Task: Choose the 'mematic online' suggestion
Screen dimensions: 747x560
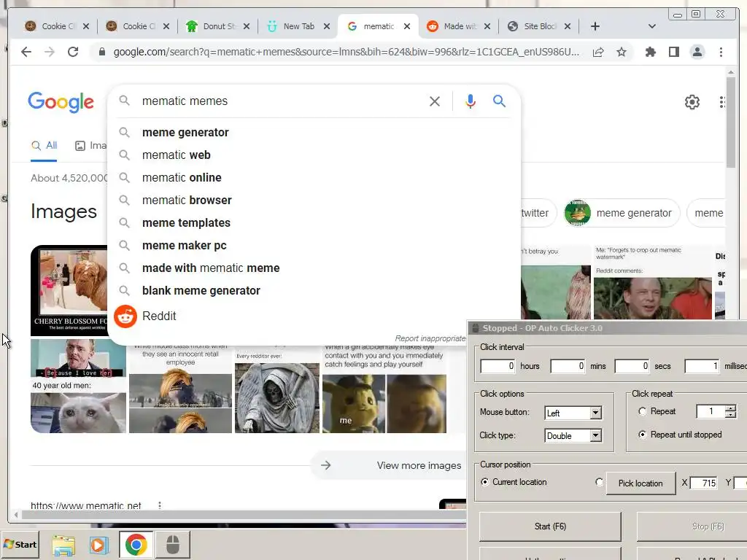Action: pos(314,178)
